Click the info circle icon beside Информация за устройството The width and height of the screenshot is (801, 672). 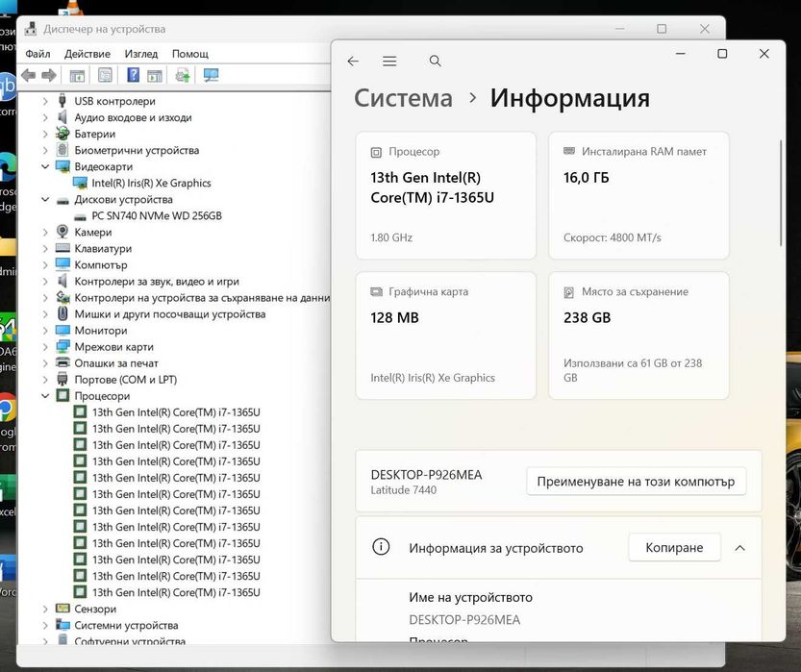coord(381,547)
